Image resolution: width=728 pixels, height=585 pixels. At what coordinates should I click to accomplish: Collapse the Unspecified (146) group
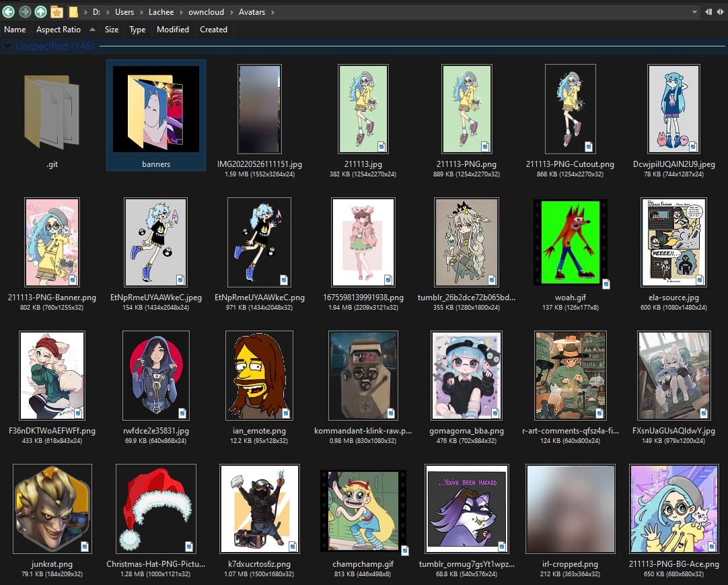tap(8, 46)
